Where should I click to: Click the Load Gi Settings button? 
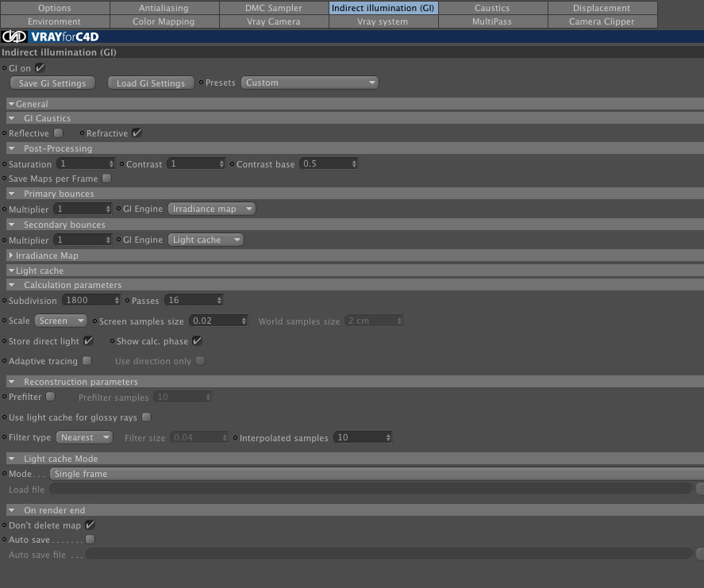click(x=151, y=83)
